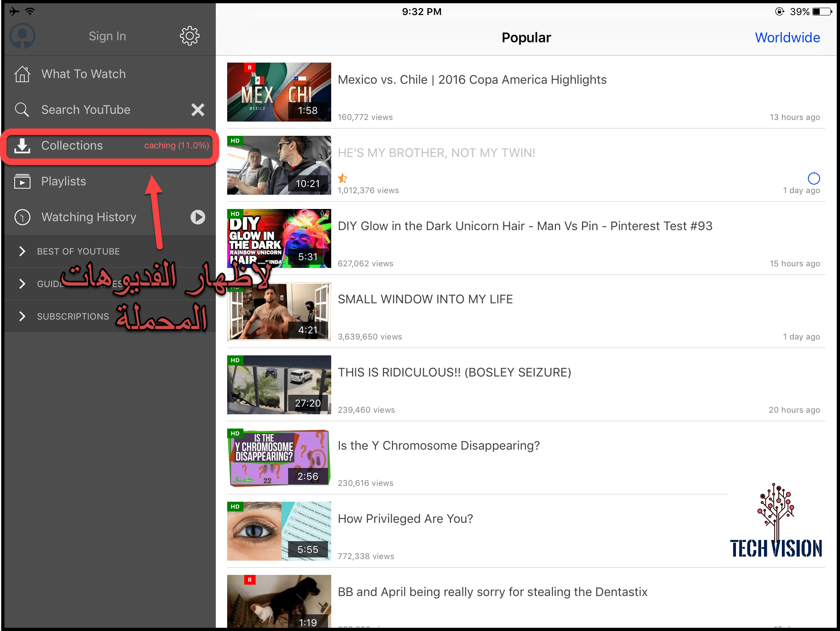Image resolution: width=840 pixels, height=631 pixels.
Task: Expand the Guide section chevron
Action: coord(22,284)
